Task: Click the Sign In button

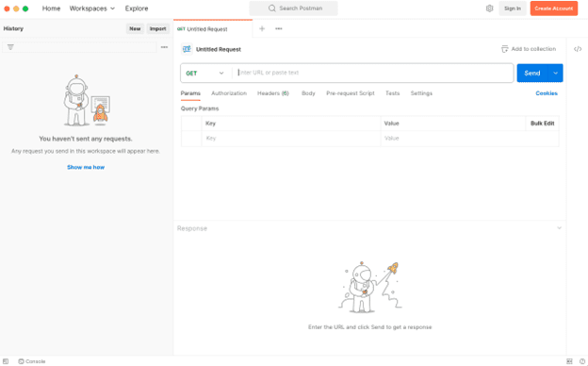Action: point(513,8)
